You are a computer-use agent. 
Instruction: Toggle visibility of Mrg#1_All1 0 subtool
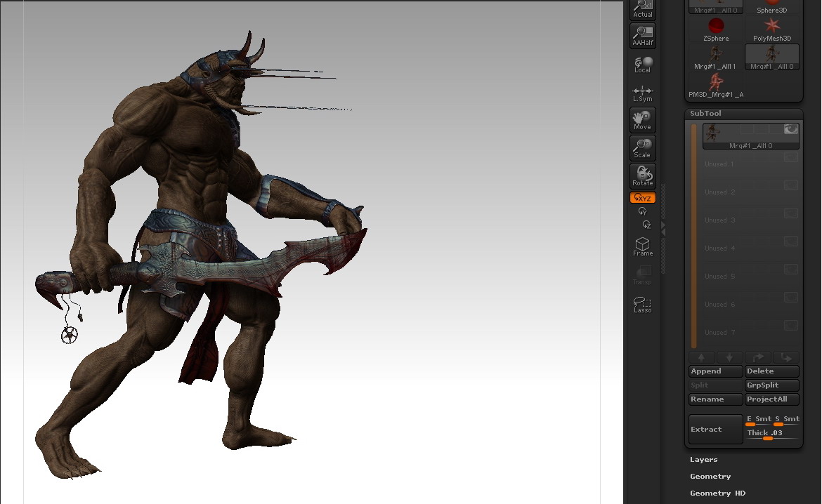click(x=790, y=128)
